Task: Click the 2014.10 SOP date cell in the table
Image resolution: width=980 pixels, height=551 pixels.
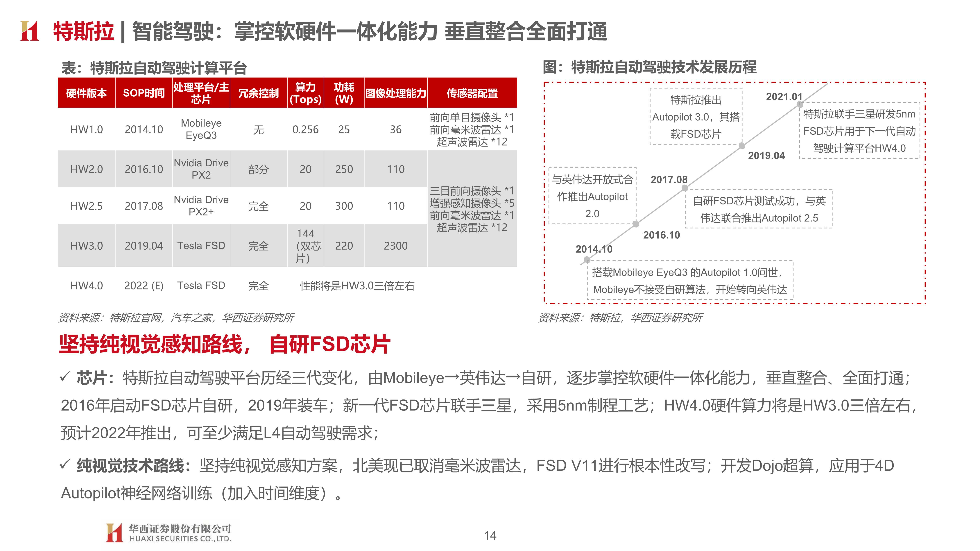Action: [144, 130]
